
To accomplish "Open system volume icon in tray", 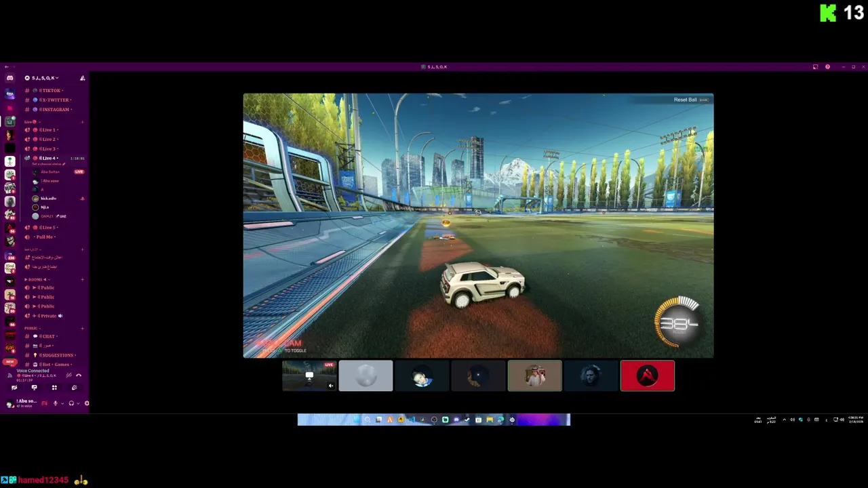I will pos(842,420).
